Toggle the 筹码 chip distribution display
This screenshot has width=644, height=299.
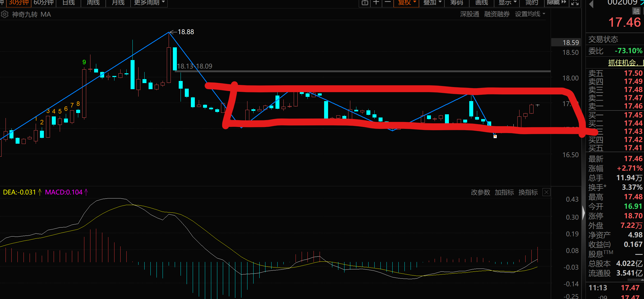(457, 3)
